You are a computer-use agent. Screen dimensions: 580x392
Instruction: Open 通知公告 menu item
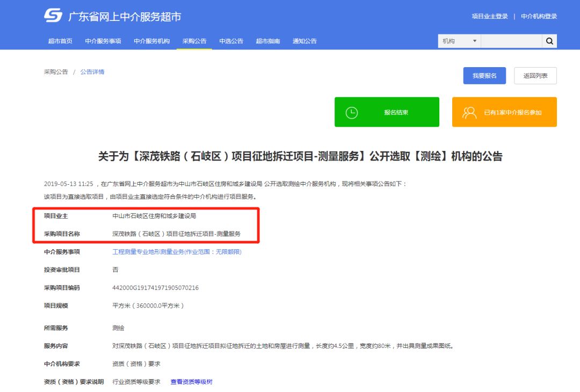point(305,41)
